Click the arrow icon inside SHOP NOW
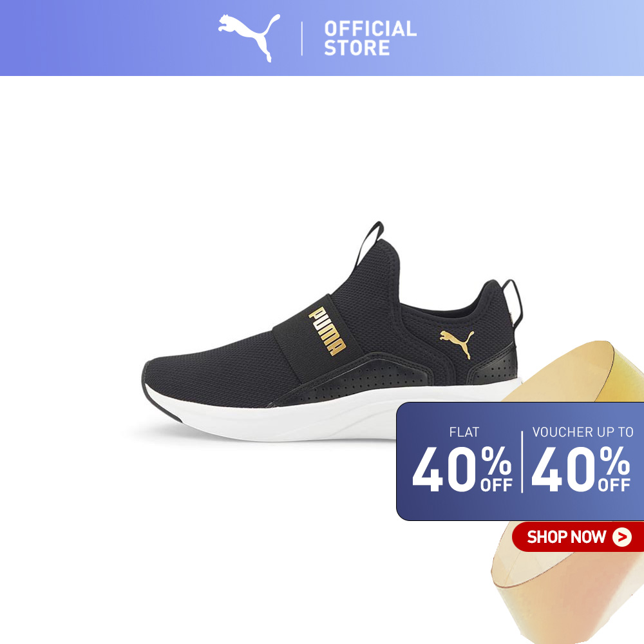The image size is (644, 644). click(622, 537)
